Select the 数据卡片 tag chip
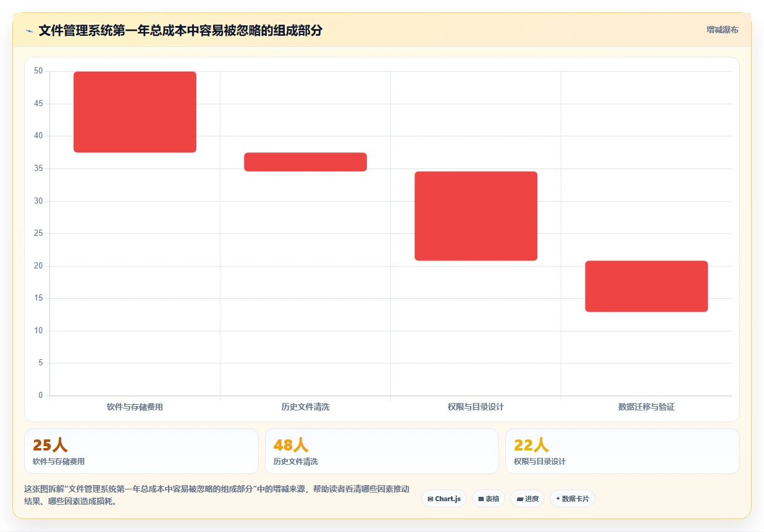This screenshot has width=764, height=532. point(573,499)
